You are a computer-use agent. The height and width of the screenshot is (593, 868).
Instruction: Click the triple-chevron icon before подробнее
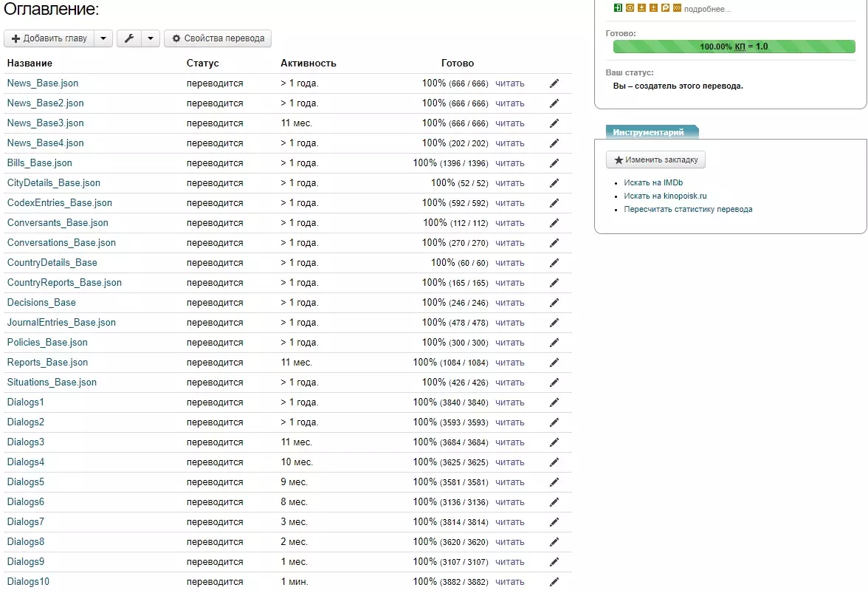(x=677, y=8)
